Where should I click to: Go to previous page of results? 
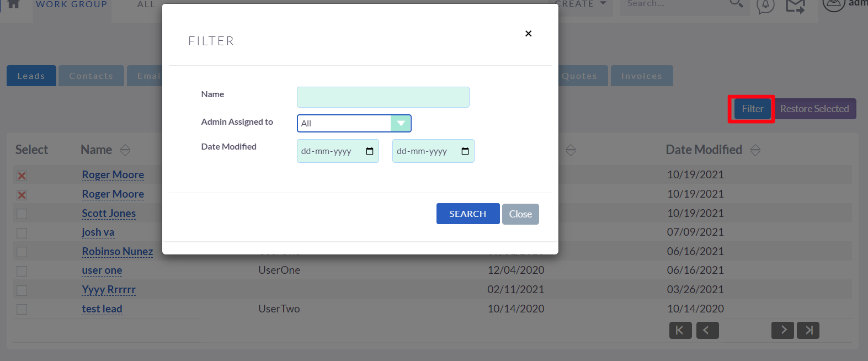[x=707, y=330]
